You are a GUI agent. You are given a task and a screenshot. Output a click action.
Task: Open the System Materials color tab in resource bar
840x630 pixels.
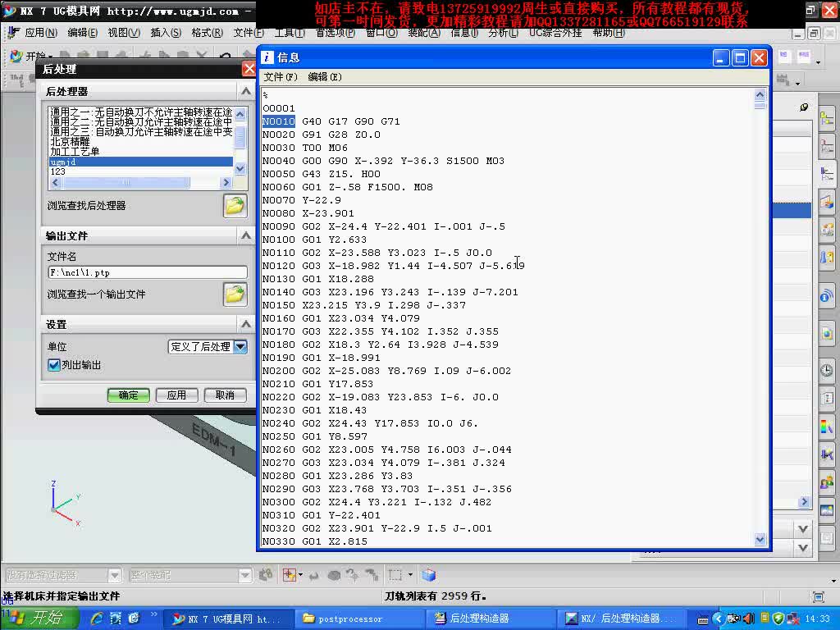827,427
